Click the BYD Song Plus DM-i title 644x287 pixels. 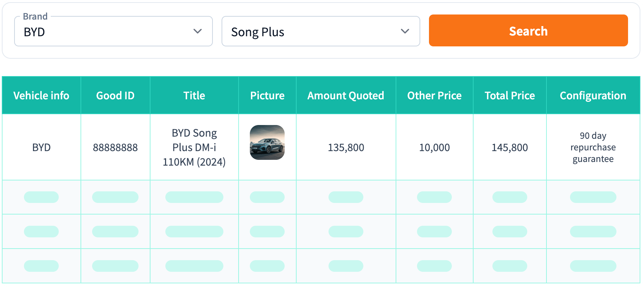pyautogui.click(x=194, y=147)
